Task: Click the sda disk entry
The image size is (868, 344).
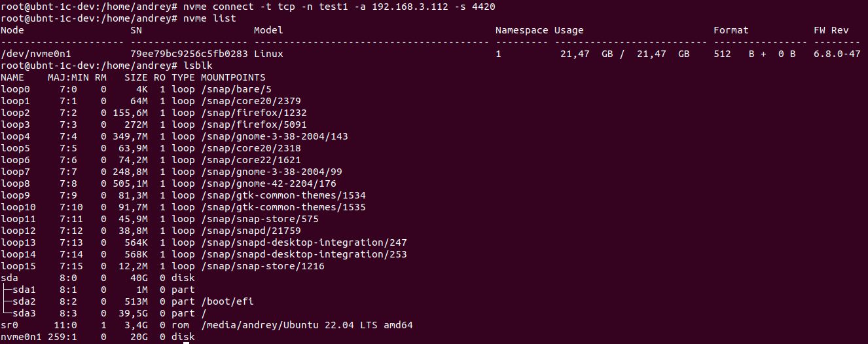Action: [x=9, y=278]
